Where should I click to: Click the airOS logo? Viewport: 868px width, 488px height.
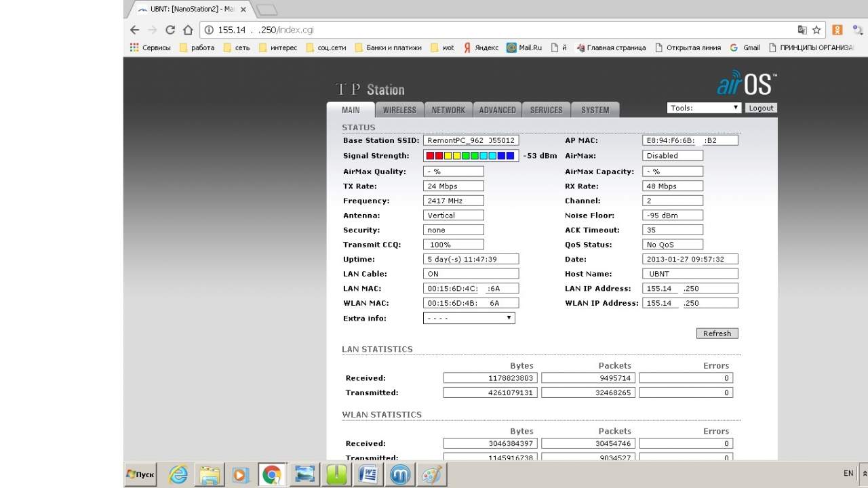[747, 83]
